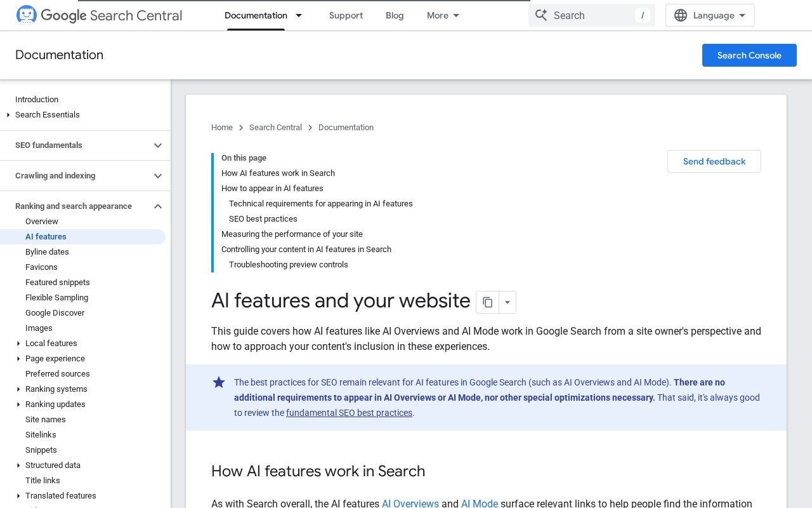Open Google Discover in the sidebar
Screen dimensions: 812x508
pos(55,313)
